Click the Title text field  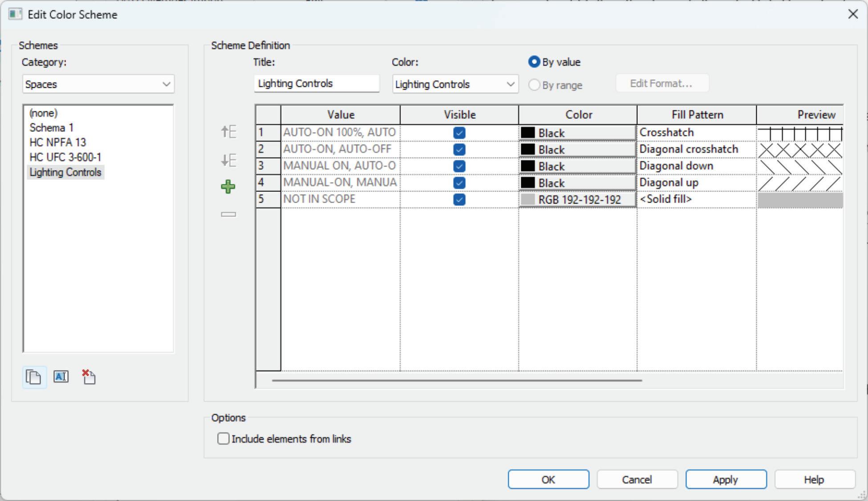tap(316, 84)
